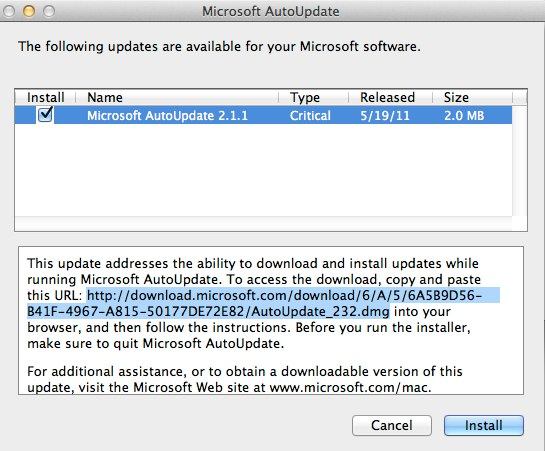Click the 2.0 MB size cell
This screenshot has height=451, width=545.
[x=464, y=115]
